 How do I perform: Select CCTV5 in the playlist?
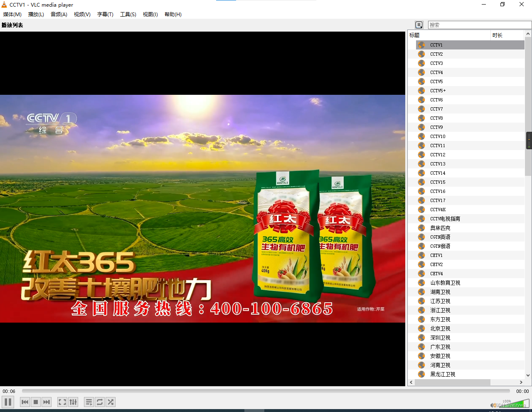[x=470, y=81]
